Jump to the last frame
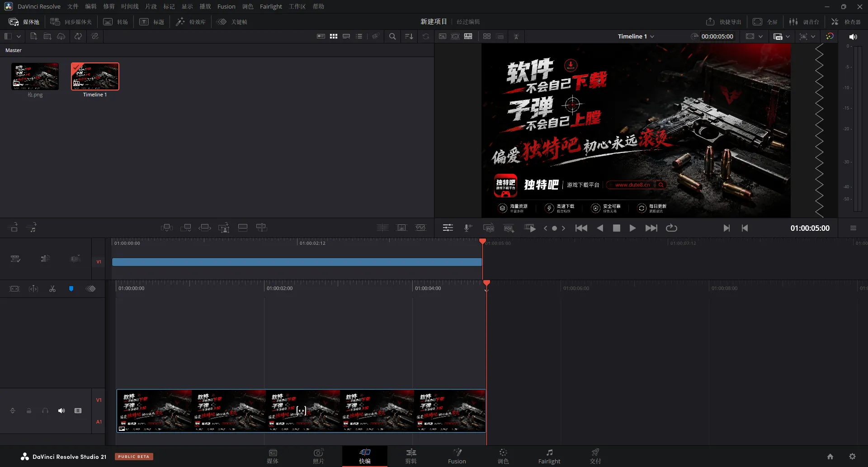 tap(651, 228)
